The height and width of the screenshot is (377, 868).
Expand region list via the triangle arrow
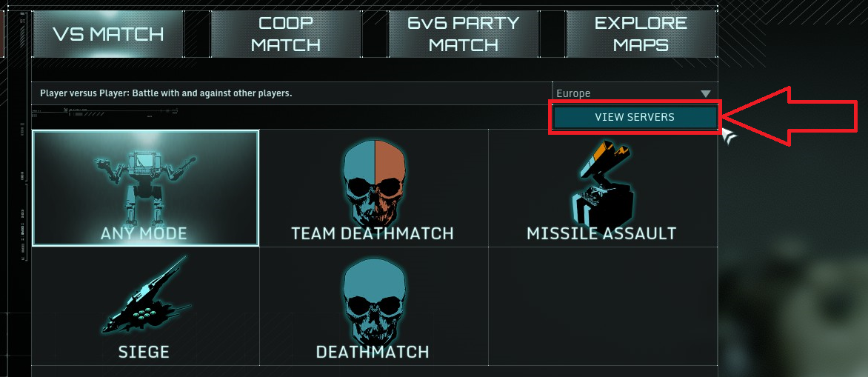(705, 93)
